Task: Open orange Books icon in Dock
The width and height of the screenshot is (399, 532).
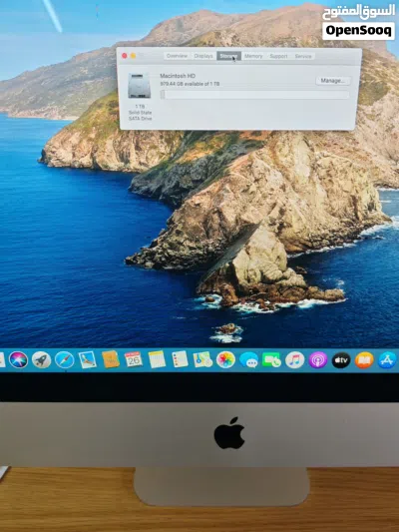Action: coord(364,360)
